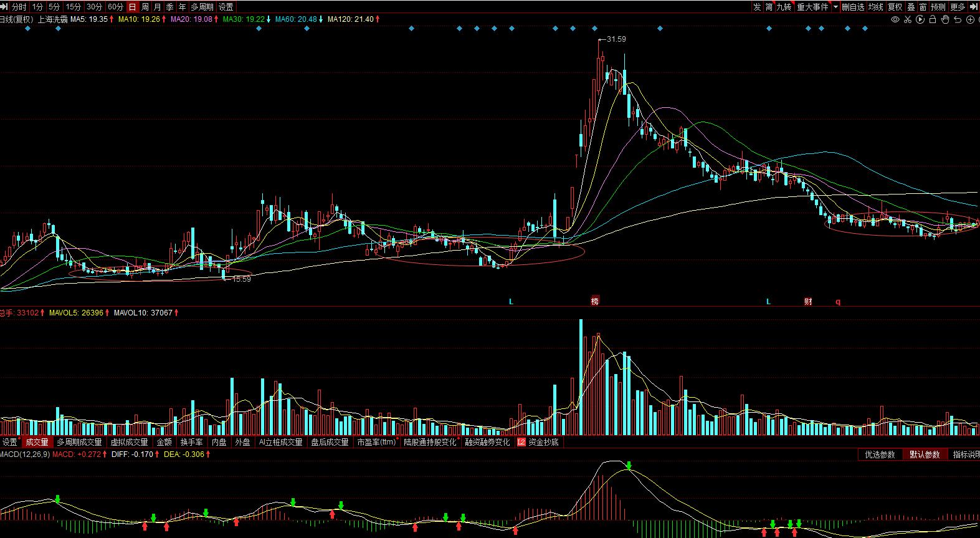This screenshot has height=538, width=980.
Task: Click the undo arrow icon
Action: [x=958, y=19]
